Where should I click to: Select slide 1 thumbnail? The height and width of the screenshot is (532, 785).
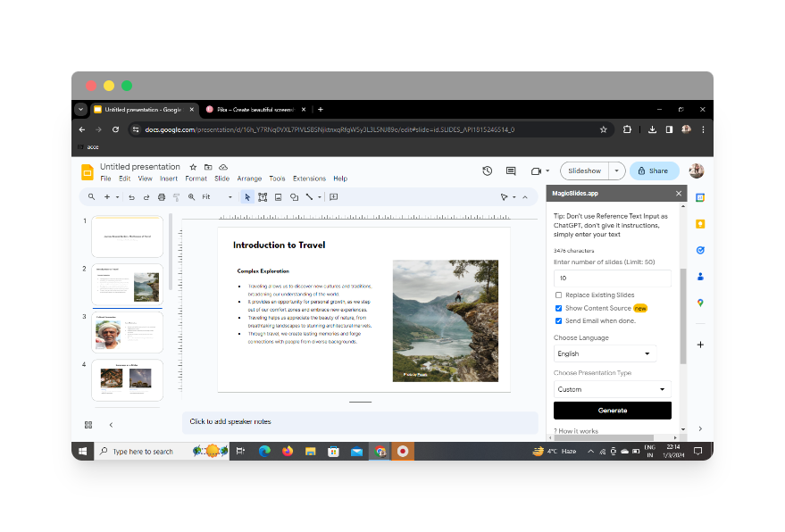click(x=127, y=237)
